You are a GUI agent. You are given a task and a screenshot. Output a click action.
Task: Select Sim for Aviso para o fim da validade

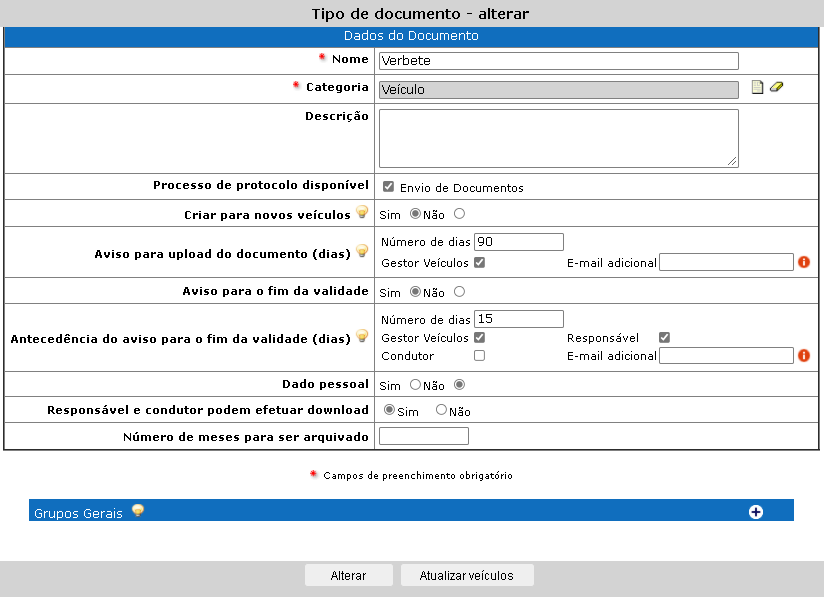415,292
